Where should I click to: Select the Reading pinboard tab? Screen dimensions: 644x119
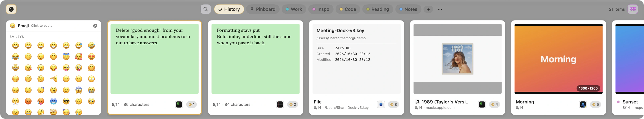(x=378, y=9)
